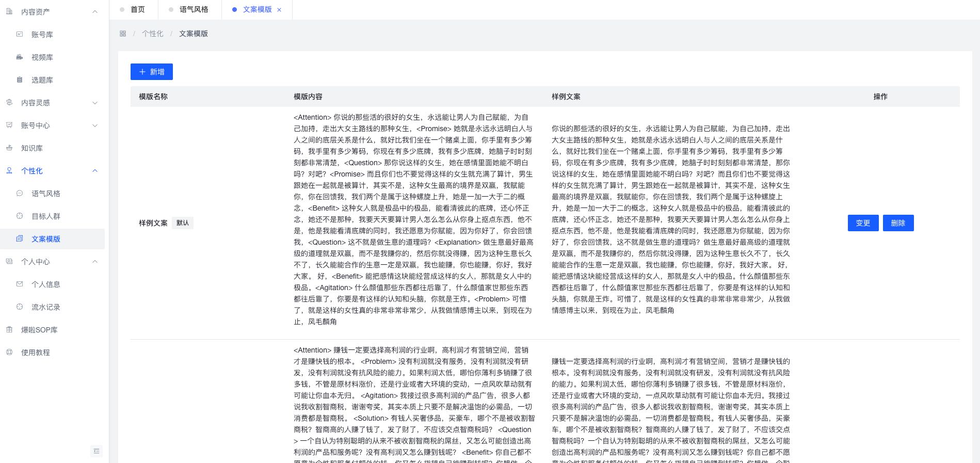Click the 目标人群 sidebar icon
Image resolution: width=980 pixels, height=463 pixels.
click(x=20, y=216)
